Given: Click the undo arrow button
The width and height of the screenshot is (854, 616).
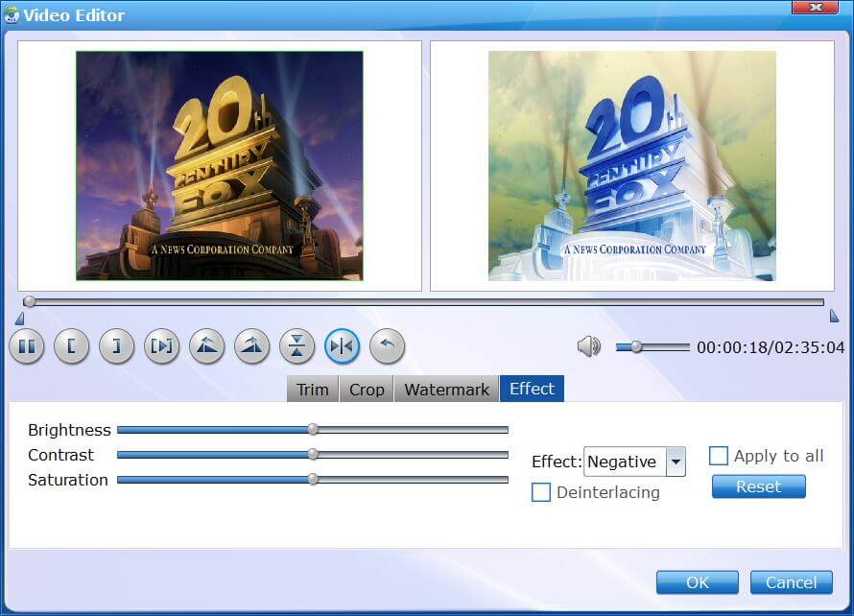Looking at the screenshot, I should pos(387,346).
